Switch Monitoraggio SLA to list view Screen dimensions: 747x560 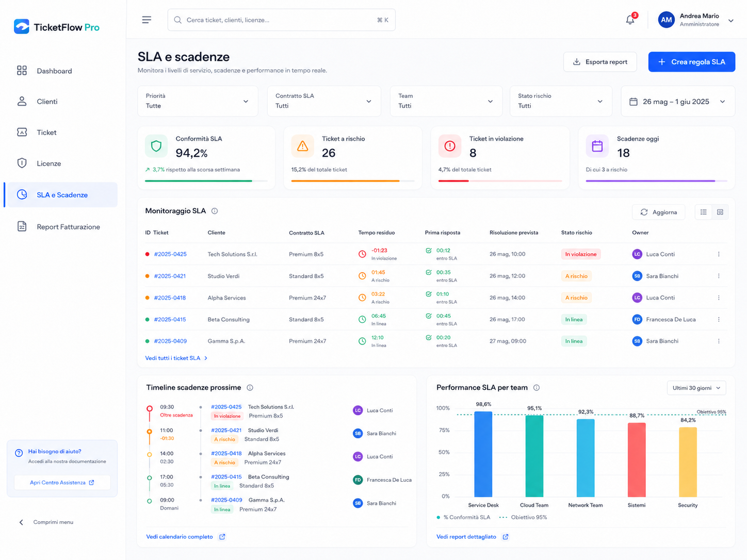click(x=703, y=212)
